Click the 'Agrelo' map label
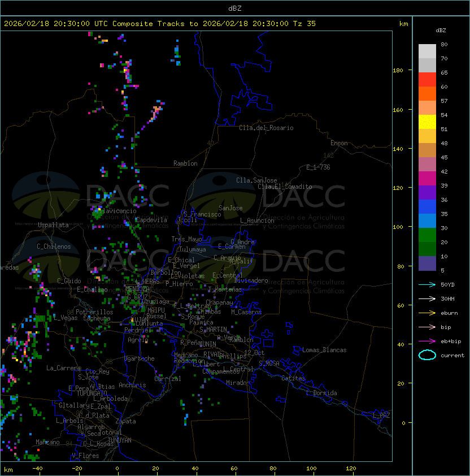The height and width of the screenshot is (476, 470). pyautogui.click(x=138, y=340)
